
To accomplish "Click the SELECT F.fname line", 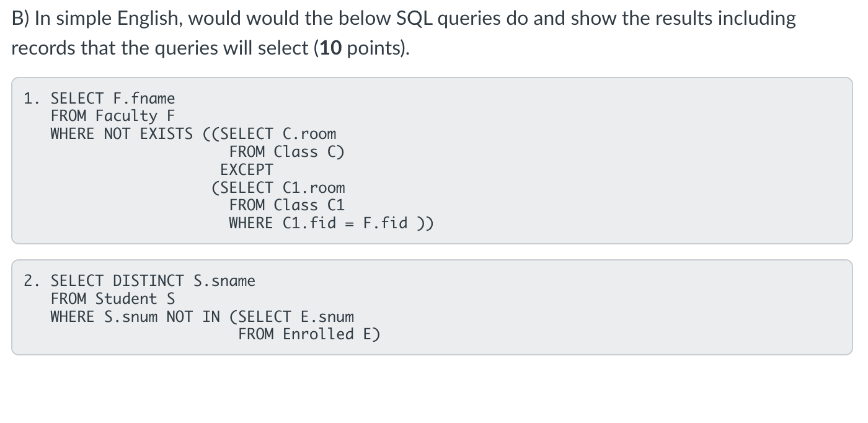I will (x=113, y=99).
